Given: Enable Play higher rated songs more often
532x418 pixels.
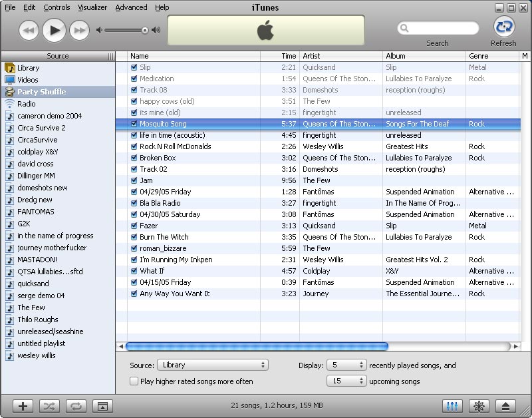Looking at the screenshot, I should (134, 381).
